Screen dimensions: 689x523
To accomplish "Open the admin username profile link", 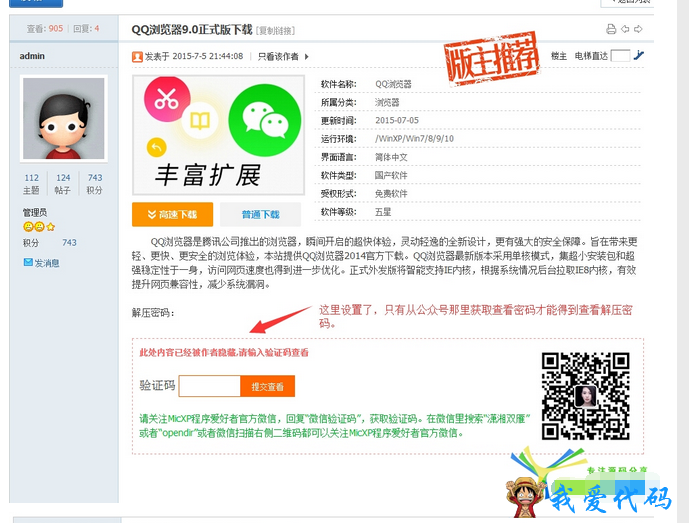I will [32, 56].
